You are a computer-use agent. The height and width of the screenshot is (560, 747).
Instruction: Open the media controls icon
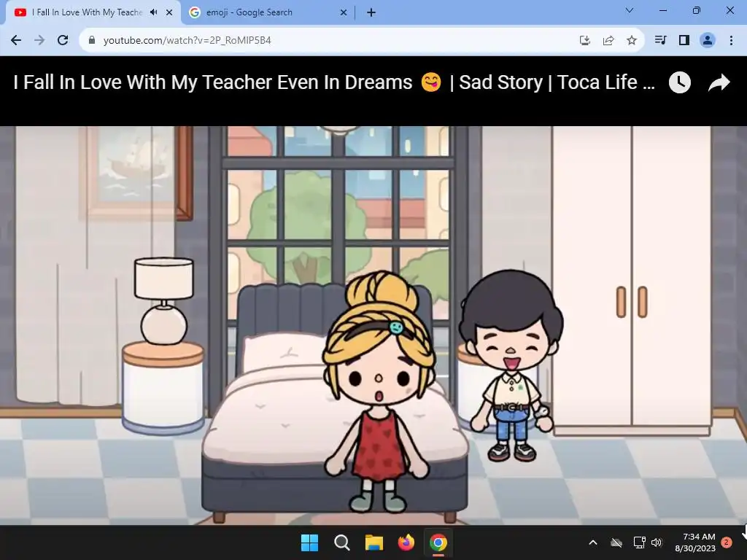coord(660,41)
